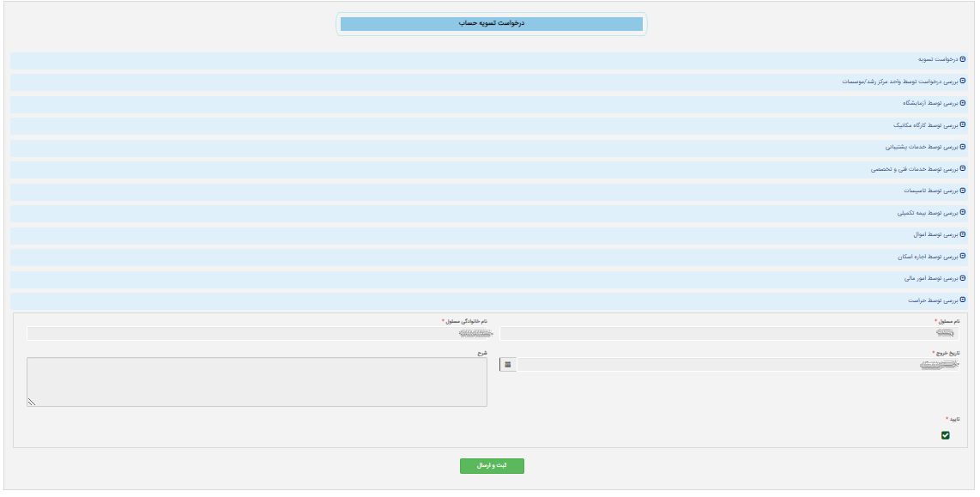The image size is (980, 497).
Task: Click the icon beside بررسی توسط تاسیسات
Action: pos(962,191)
